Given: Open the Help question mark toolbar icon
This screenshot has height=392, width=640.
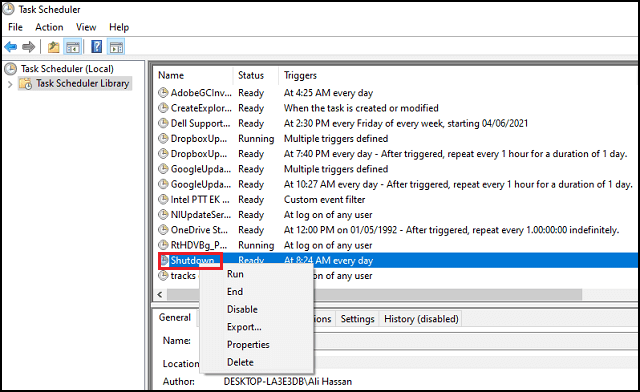Looking at the screenshot, I should (x=97, y=47).
